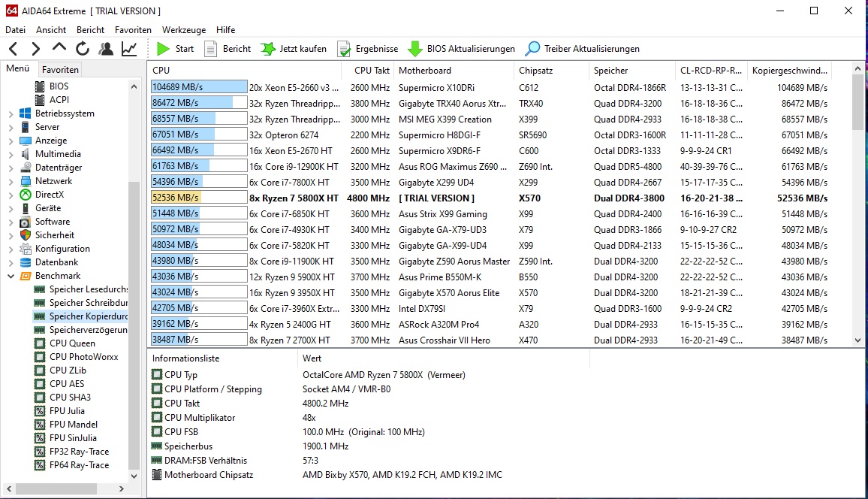
Task: Open the Werkzeuge menu
Action: pos(184,30)
